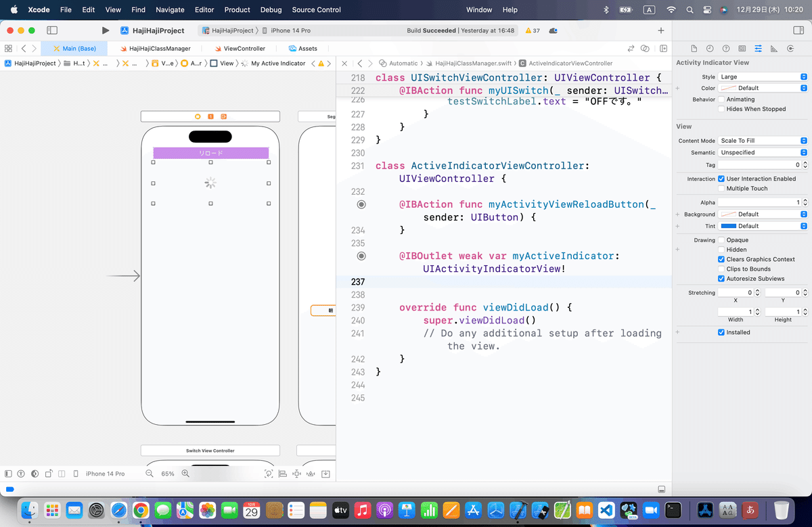The height and width of the screenshot is (527, 812).
Task: Select the Attributes inspector icon
Action: click(758, 49)
